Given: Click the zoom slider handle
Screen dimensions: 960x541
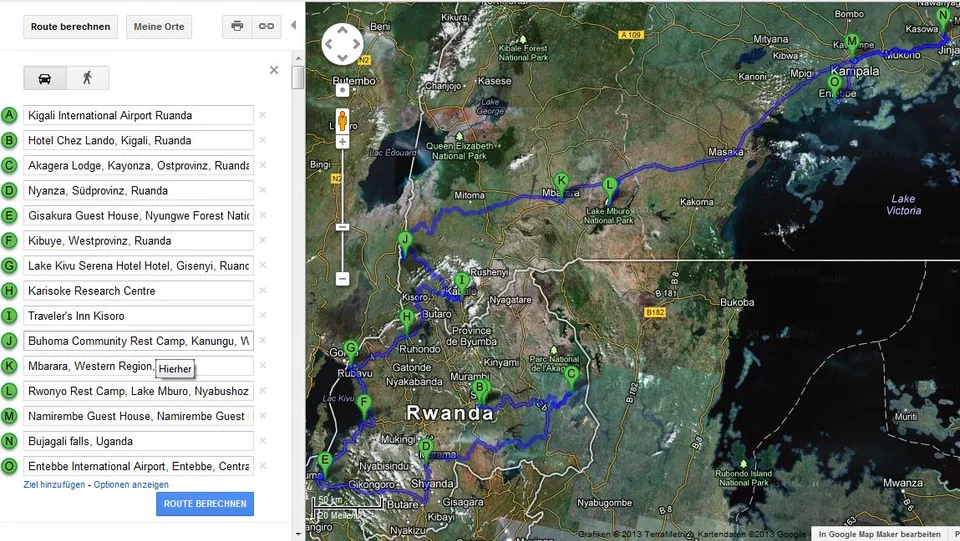Looking at the screenshot, I should [342, 227].
